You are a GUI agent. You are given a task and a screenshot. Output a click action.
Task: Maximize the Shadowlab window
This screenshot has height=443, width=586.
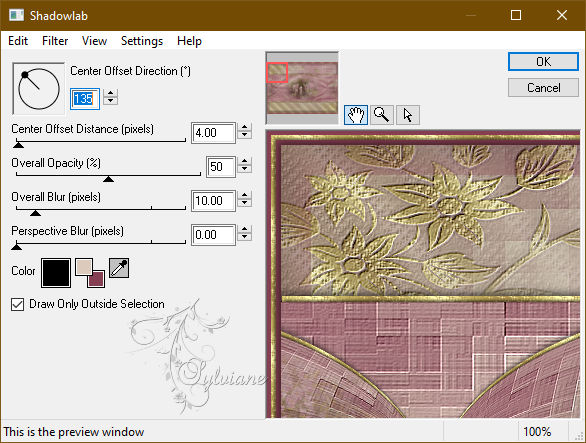516,15
